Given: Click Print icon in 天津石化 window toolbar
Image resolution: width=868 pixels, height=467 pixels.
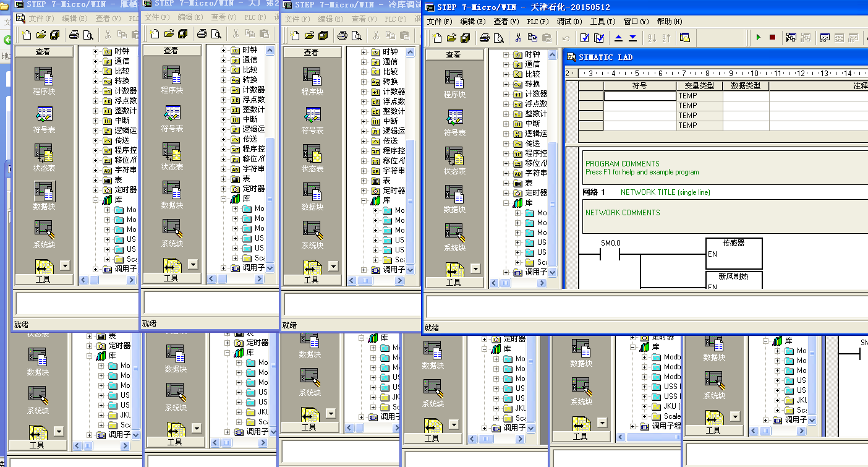Looking at the screenshot, I should (x=485, y=38).
